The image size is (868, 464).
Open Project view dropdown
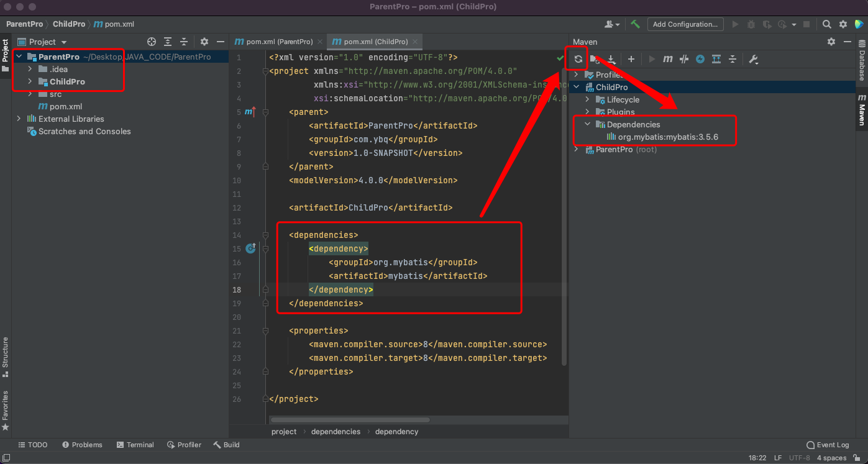pos(42,42)
